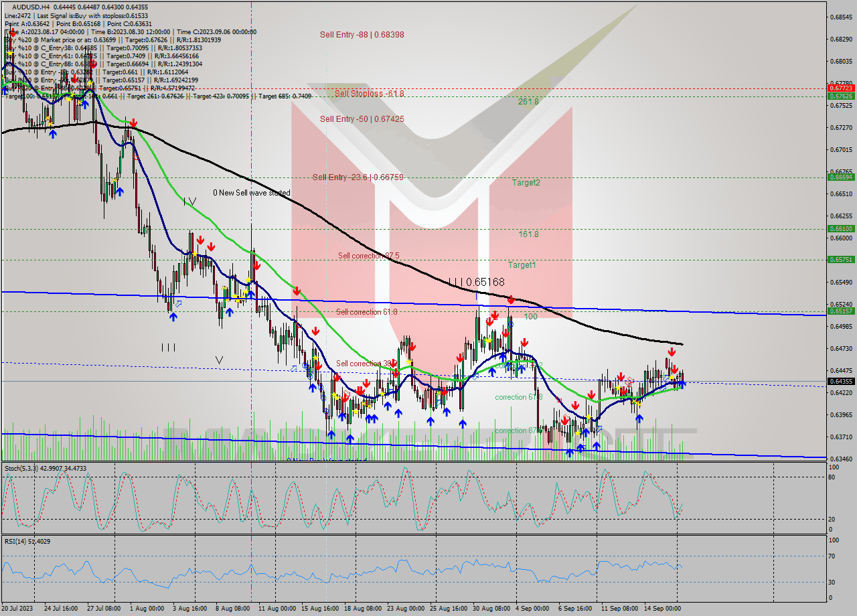Click the 'C_Entry38' buy entry line
The image size is (857, 616).
pyautogui.click(x=103, y=48)
